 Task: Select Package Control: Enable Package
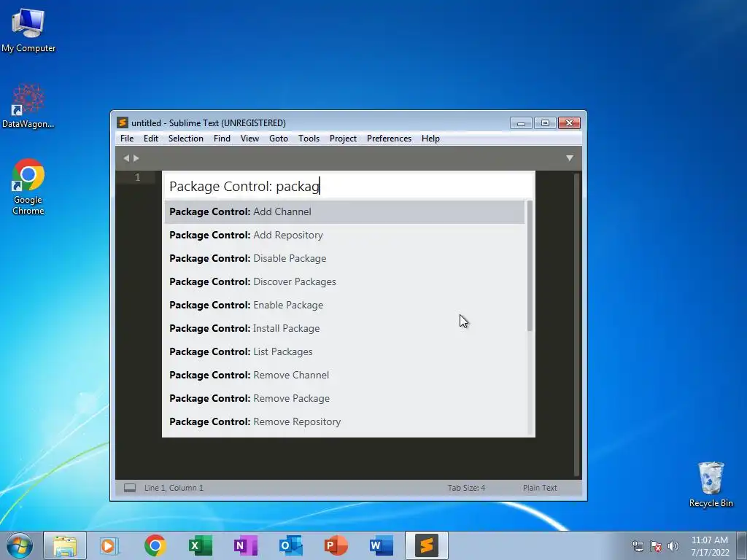tap(344, 306)
